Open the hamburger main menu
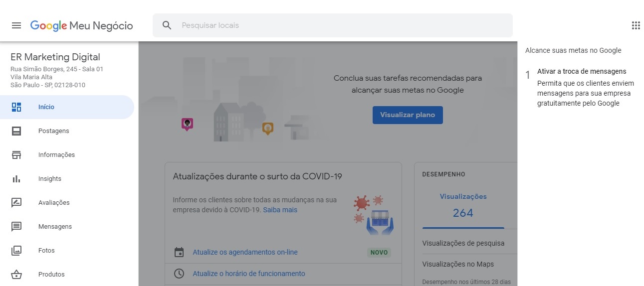Screen dimensions: 644x286 coord(16,25)
